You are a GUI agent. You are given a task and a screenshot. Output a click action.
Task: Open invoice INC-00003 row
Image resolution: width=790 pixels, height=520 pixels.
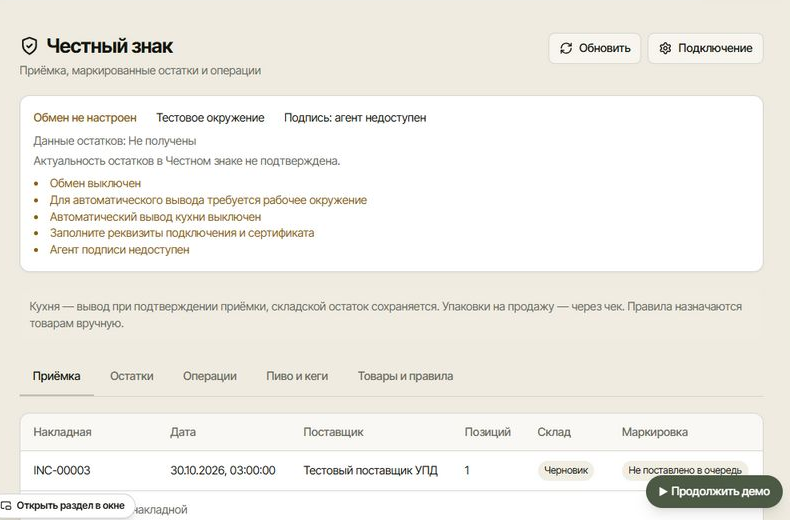click(391, 471)
